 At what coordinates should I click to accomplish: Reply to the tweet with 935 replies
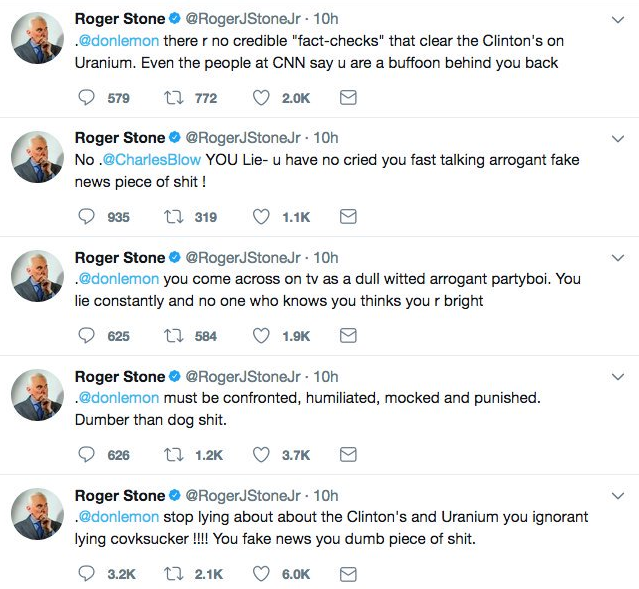pos(86,217)
